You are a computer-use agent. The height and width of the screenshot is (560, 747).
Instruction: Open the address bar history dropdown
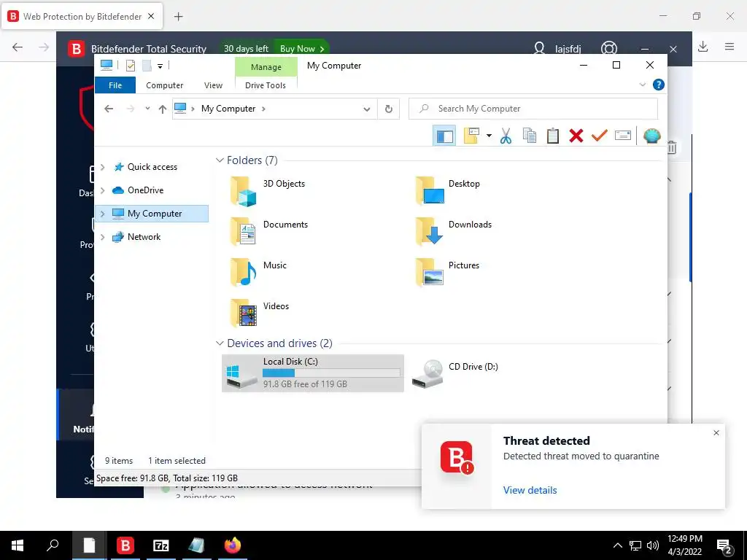pos(366,109)
